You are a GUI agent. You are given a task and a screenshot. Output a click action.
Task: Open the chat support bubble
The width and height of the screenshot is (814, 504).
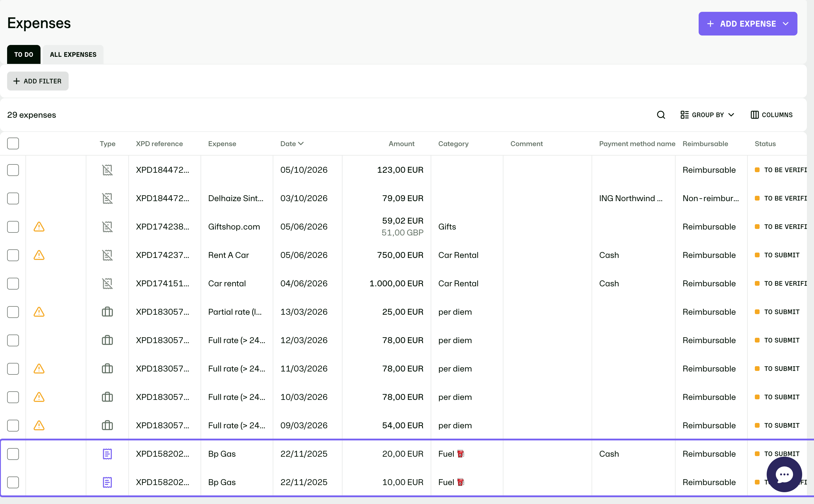[784, 474]
